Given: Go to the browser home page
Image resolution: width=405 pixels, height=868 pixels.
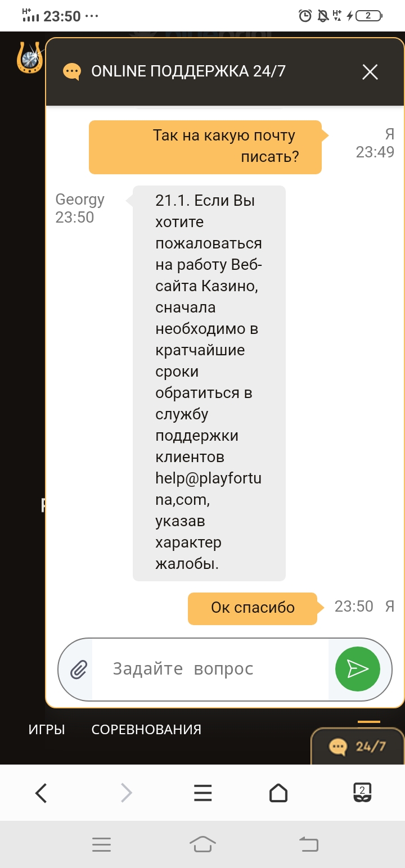Looking at the screenshot, I should point(278,793).
